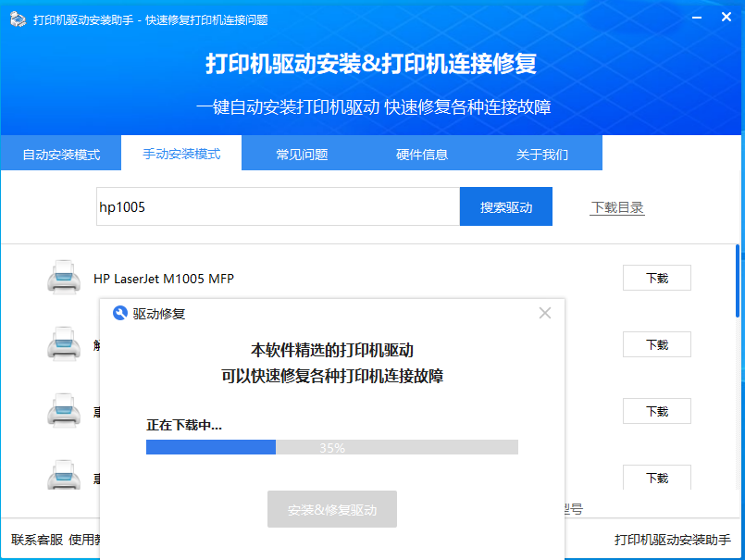Click the scrollbar on the right edge

[x=738, y=268]
